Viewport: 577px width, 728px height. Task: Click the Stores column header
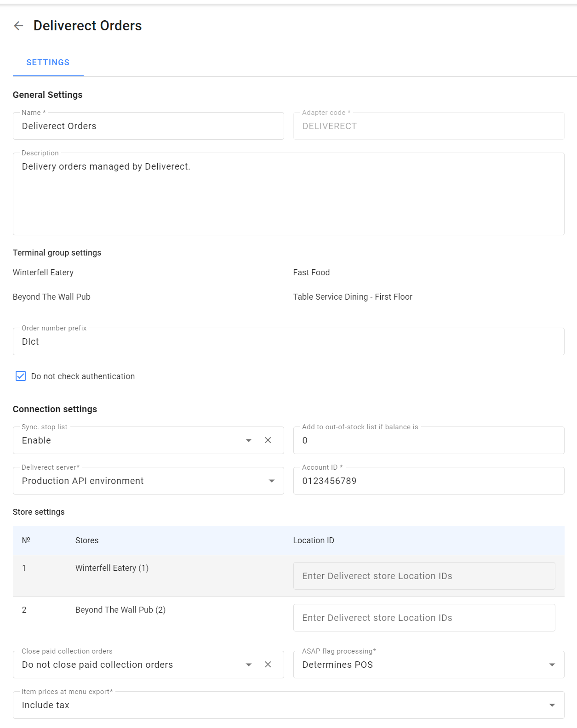pos(87,540)
